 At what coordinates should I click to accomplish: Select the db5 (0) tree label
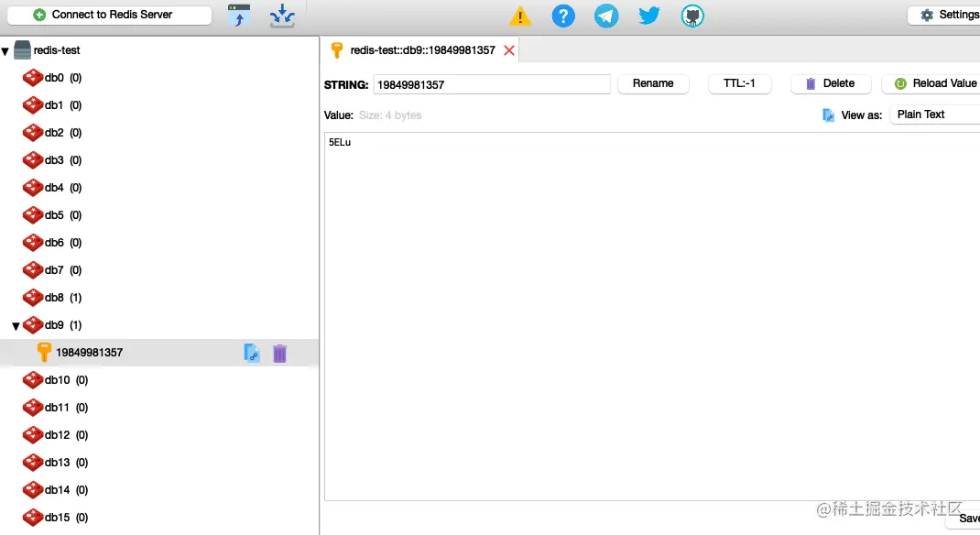[x=63, y=215]
